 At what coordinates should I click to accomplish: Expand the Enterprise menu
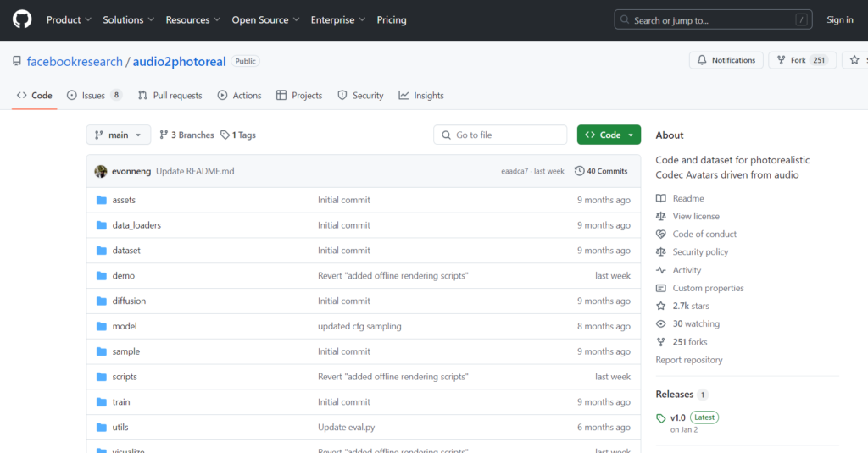338,20
